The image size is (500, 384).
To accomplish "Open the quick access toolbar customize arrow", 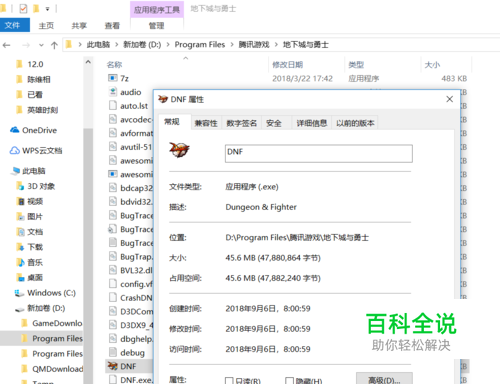I will [48, 9].
